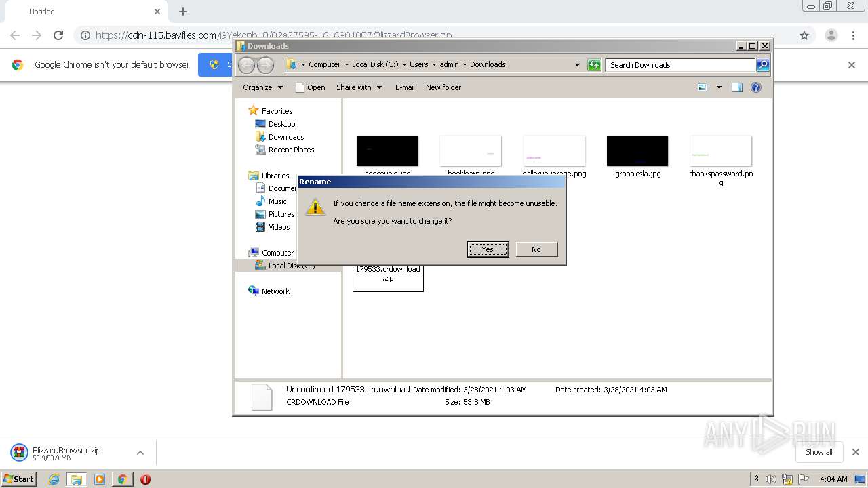Open the Chrome three-dot menu
Viewport: 868px width, 488px height.
pos(853,35)
